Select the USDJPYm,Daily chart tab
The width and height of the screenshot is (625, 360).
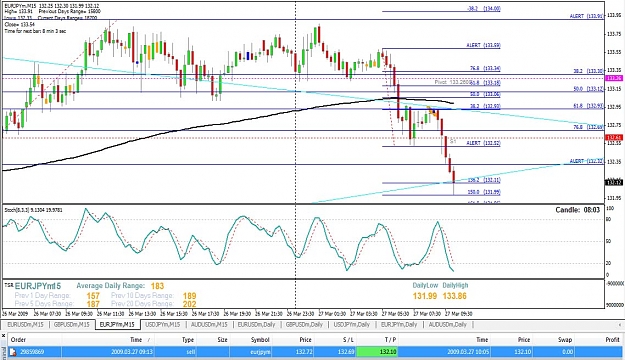coord(352,325)
